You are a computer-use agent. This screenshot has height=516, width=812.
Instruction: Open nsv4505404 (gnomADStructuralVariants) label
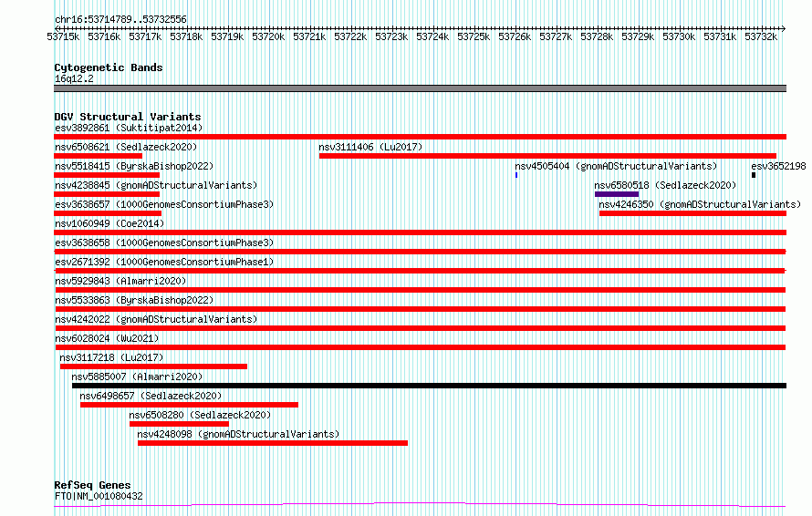click(x=616, y=166)
